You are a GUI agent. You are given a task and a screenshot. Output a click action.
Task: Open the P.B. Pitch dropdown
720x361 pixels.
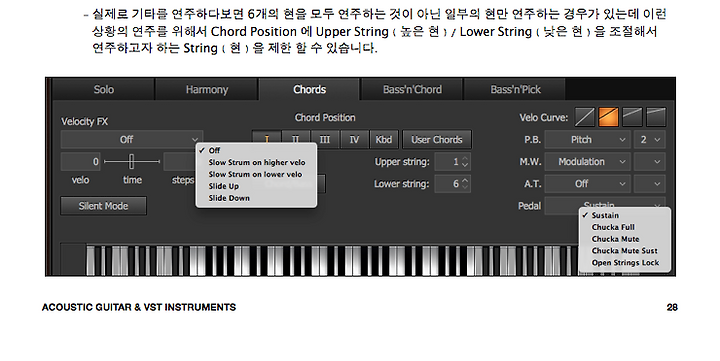click(587, 139)
